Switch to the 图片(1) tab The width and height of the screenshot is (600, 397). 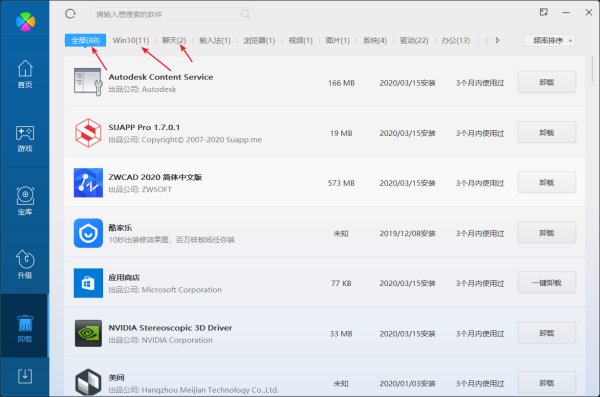click(338, 40)
